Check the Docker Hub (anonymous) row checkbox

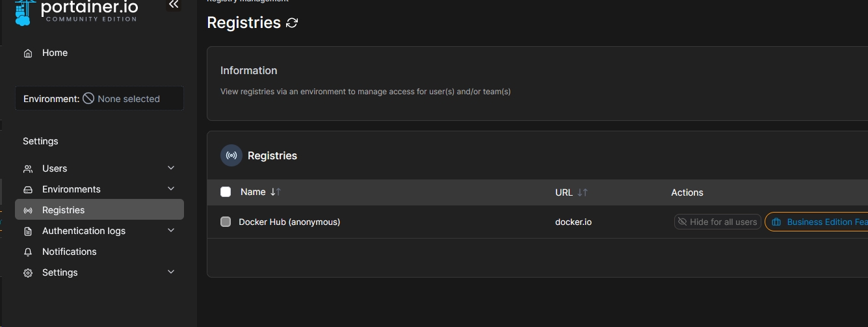tap(226, 222)
